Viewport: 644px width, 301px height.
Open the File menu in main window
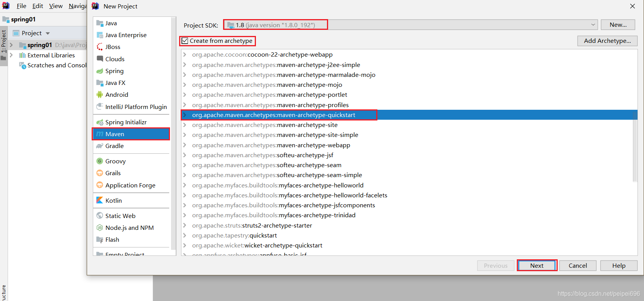pyautogui.click(x=21, y=6)
